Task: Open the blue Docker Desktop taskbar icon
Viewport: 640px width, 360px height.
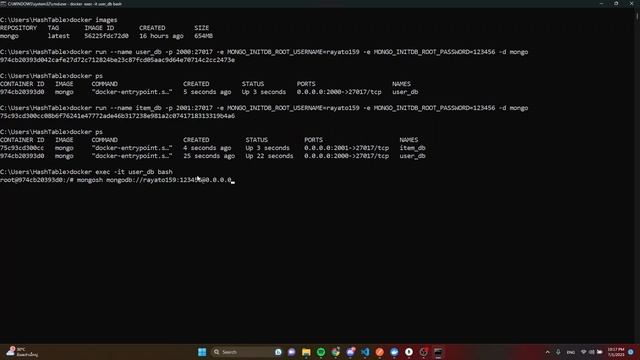Action: tap(394, 352)
